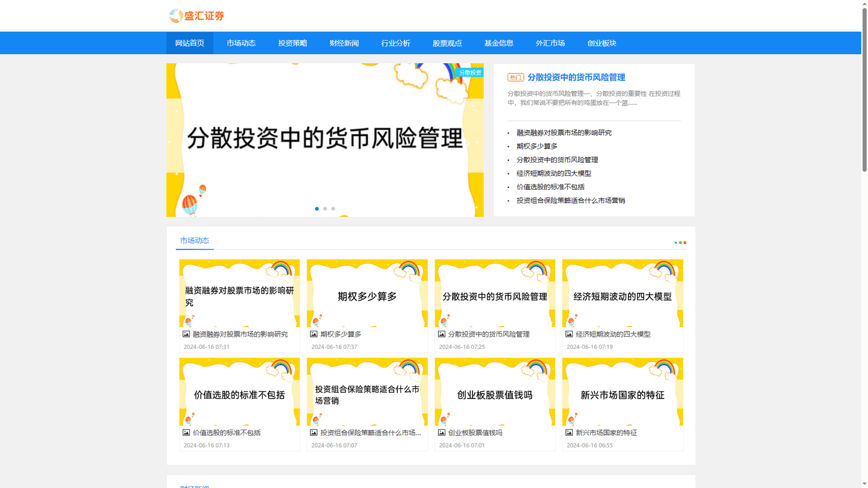Open list link 期权多少算多
The image size is (868, 488).
[537, 146]
